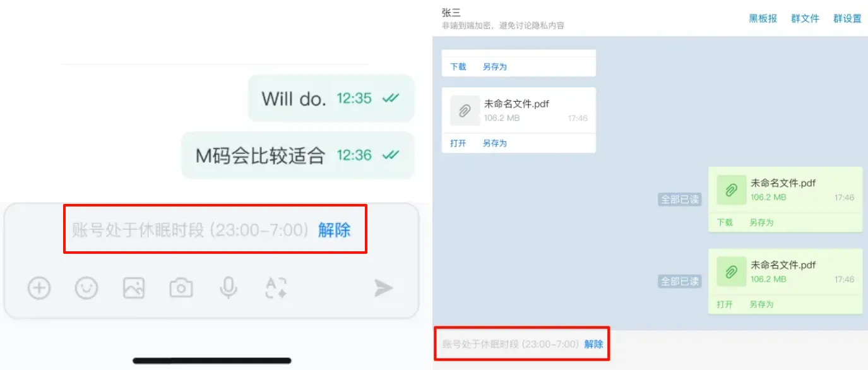Click 打开 under bottom green PDF
The width and height of the screenshot is (868, 370).
[x=725, y=304]
